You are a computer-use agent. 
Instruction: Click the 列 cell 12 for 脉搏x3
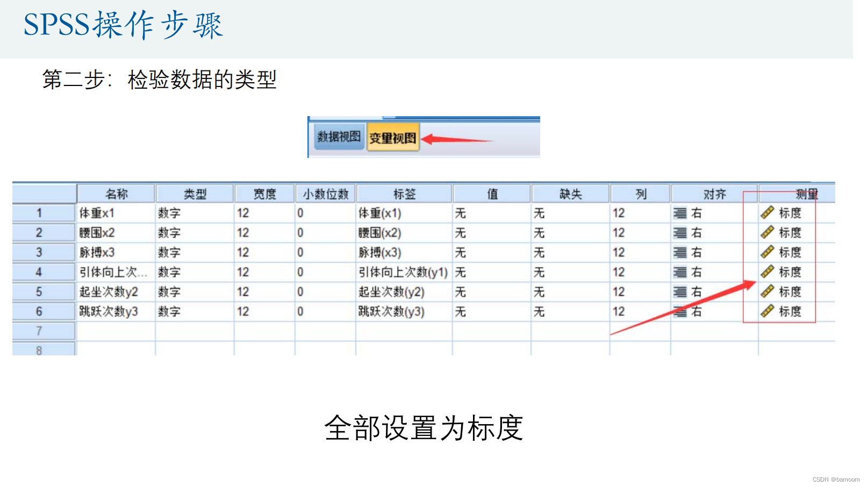(x=640, y=252)
